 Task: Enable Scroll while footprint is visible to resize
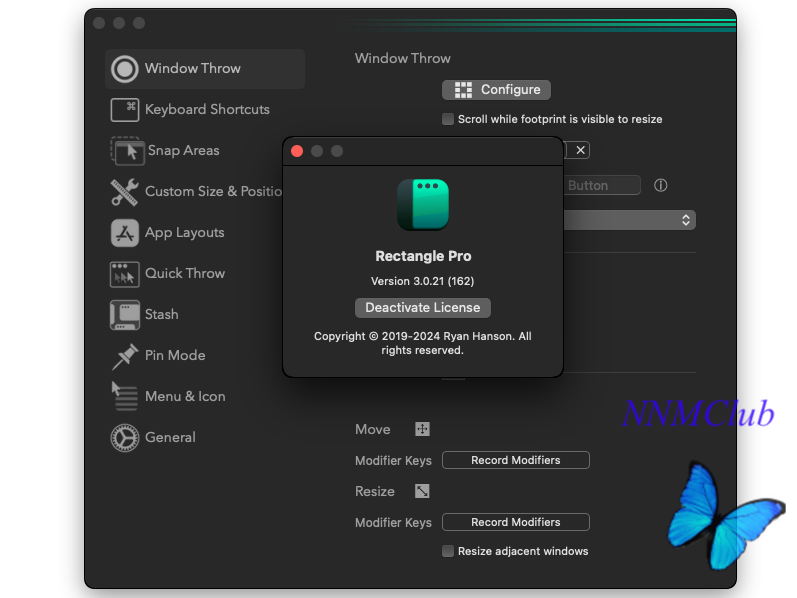point(448,119)
